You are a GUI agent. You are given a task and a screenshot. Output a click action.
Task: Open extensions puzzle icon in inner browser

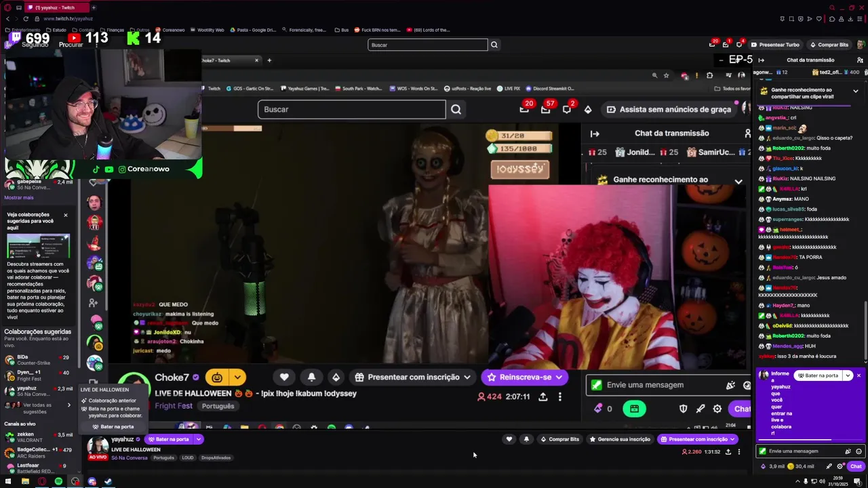(709, 75)
